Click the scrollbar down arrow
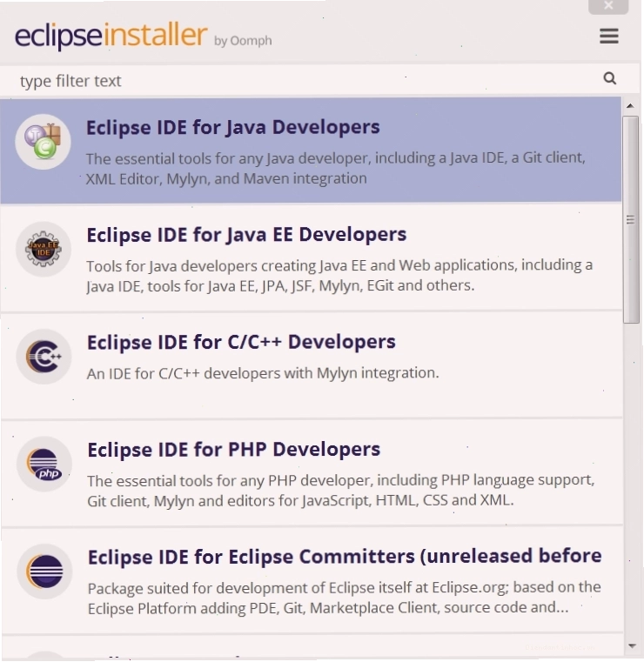 (632, 646)
